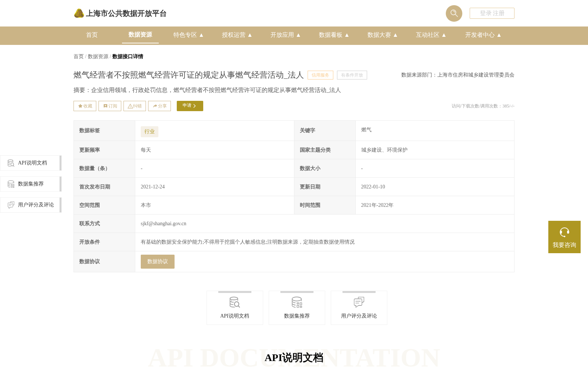Click the 信用服务 badge
This screenshot has height=368, width=588.
[320, 75]
